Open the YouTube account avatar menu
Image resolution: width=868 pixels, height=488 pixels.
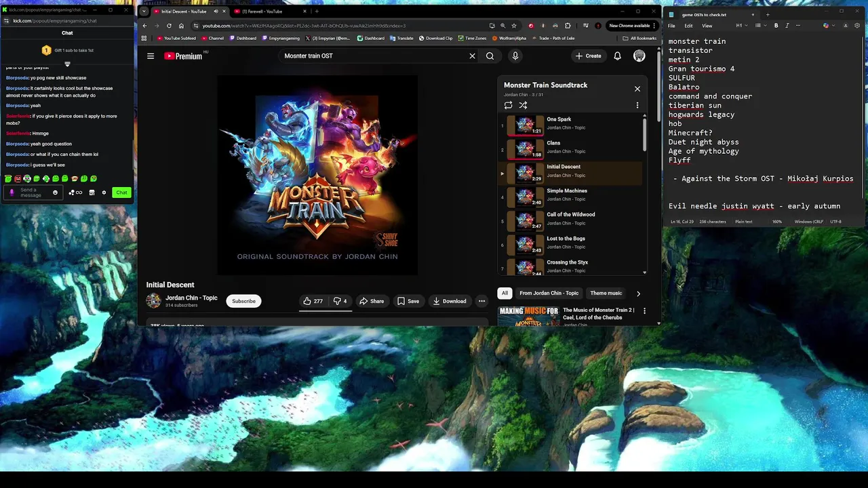click(x=639, y=56)
